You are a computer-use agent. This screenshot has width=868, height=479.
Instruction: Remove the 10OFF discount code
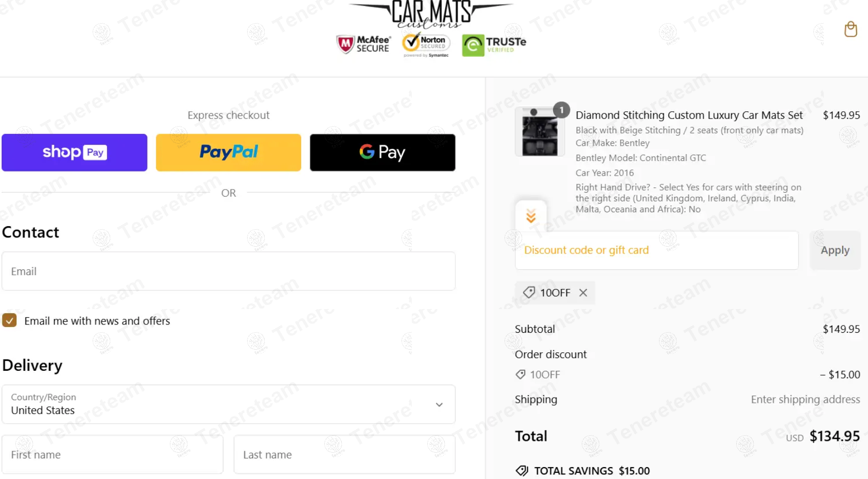pyautogui.click(x=583, y=293)
